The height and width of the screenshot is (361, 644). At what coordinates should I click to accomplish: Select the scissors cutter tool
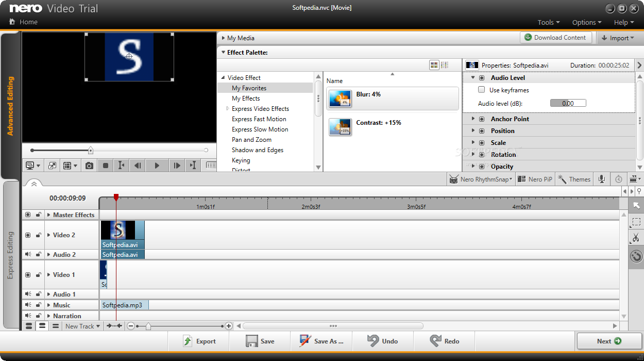(636, 238)
